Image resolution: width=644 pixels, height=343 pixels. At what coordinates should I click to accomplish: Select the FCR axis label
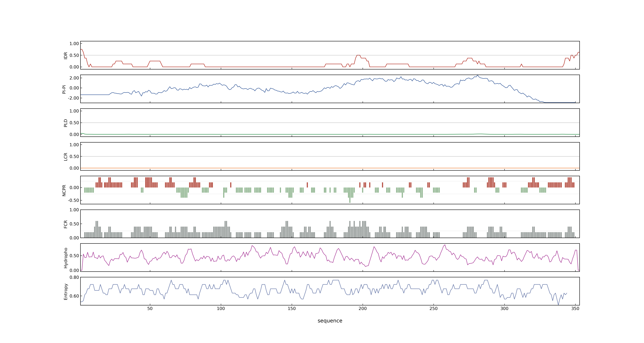[x=66, y=224]
